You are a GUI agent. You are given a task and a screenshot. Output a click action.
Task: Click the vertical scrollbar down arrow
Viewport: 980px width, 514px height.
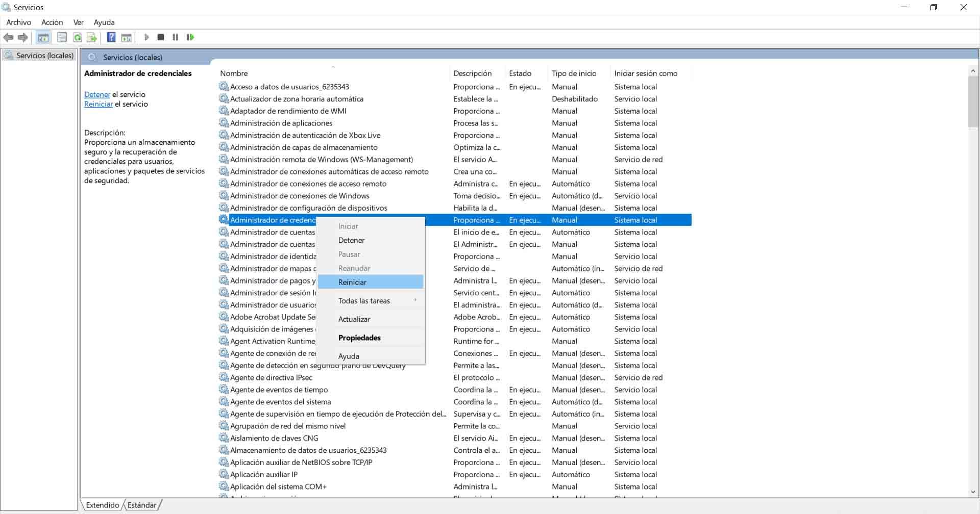click(973, 492)
